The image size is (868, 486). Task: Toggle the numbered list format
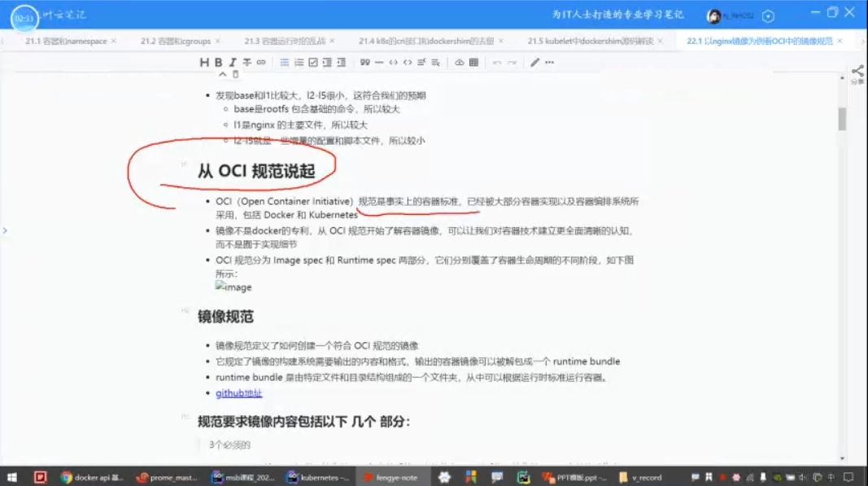click(299, 61)
